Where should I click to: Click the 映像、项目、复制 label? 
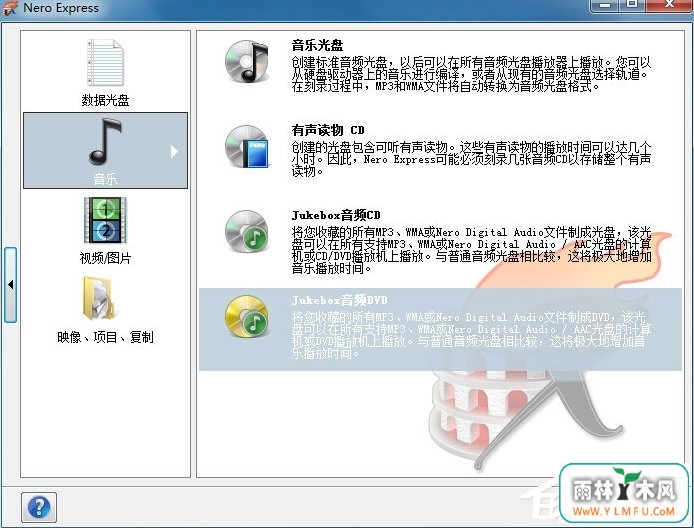coord(105,337)
